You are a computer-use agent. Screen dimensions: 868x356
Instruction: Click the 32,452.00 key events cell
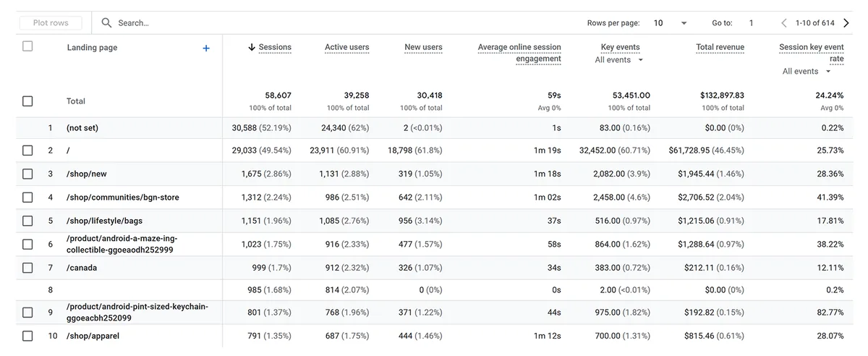pyautogui.click(x=614, y=151)
